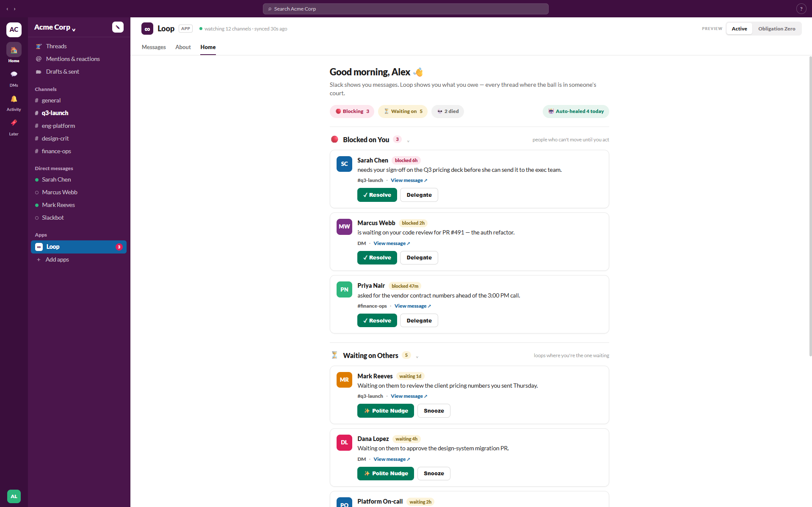The height and width of the screenshot is (507, 812).
Task: Send Polite Nudge to Mark Reeves
Action: click(x=385, y=411)
